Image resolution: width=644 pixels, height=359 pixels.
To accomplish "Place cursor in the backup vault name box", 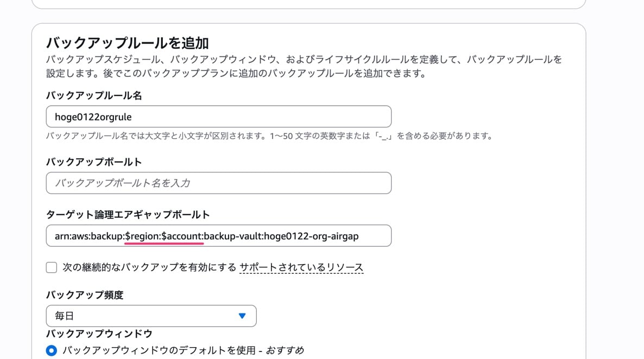I will [217, 183].
